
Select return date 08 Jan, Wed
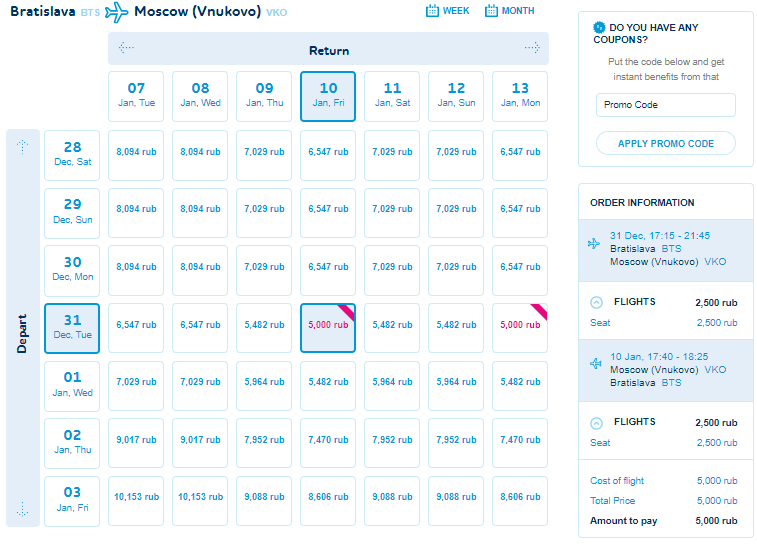(200, 97)
